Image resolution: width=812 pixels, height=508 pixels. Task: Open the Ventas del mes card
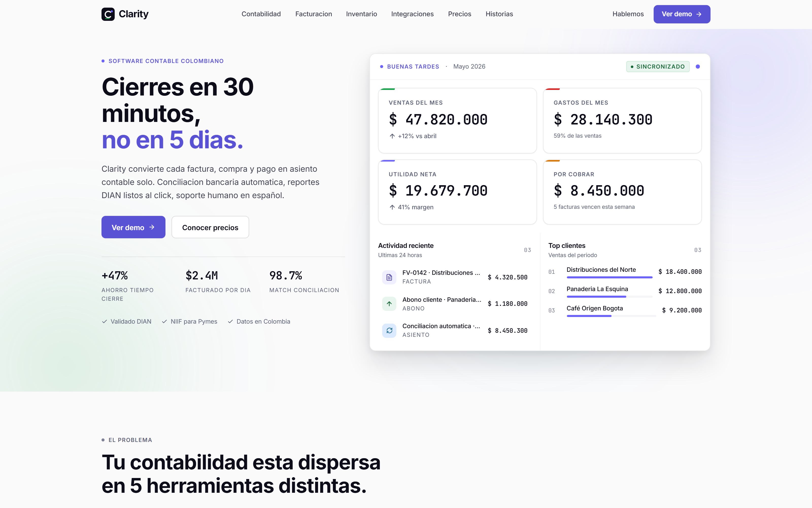[457, 121]
